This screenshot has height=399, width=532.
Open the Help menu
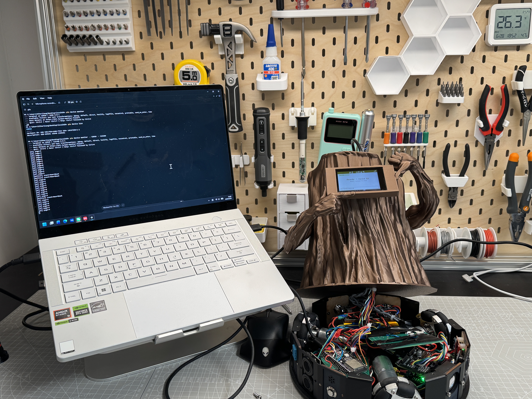pyautogui.click(x=50, y=98)
